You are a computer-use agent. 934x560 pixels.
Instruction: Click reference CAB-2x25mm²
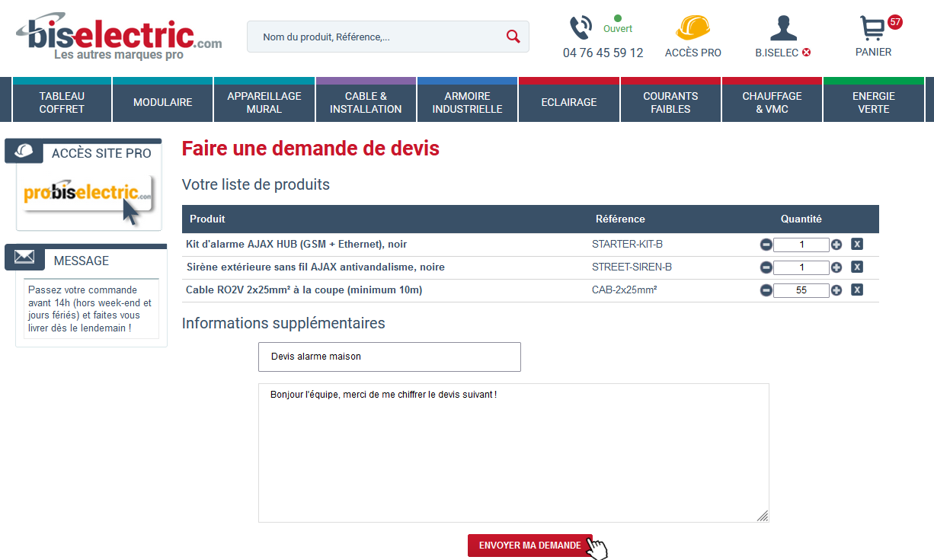click(x=625, y=290)
